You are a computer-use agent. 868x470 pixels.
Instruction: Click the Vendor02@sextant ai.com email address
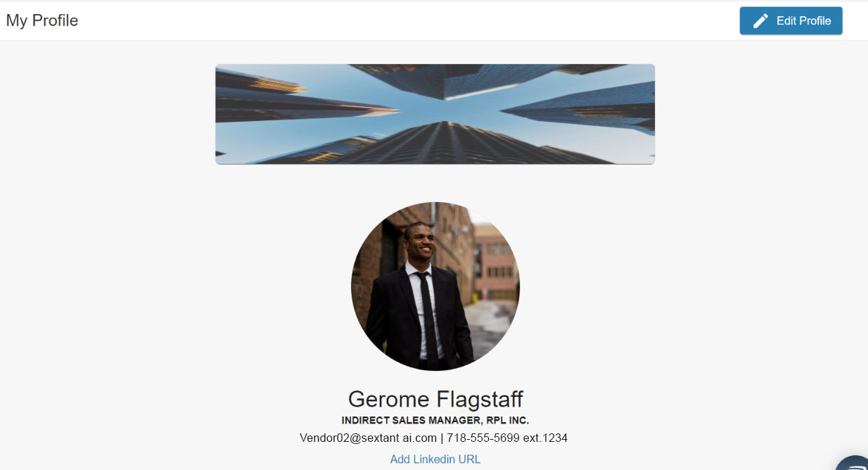[368, 438]
